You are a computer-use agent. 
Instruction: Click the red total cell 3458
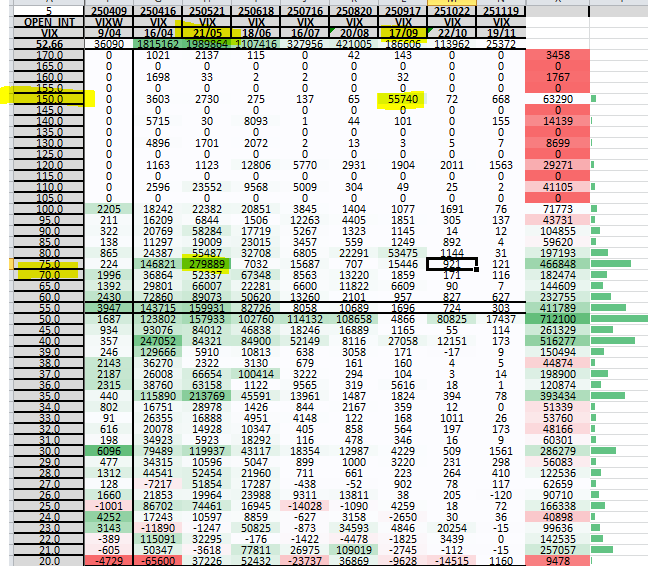(557, 55)
